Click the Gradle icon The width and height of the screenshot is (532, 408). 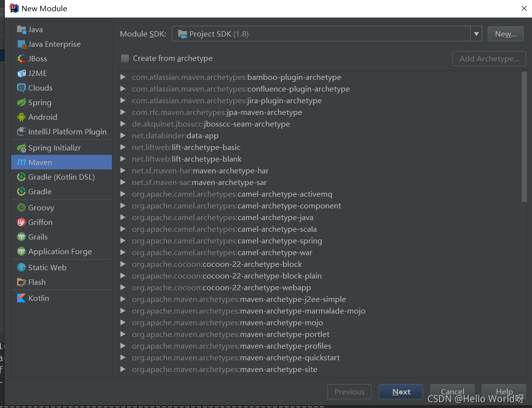click(21, 191)
